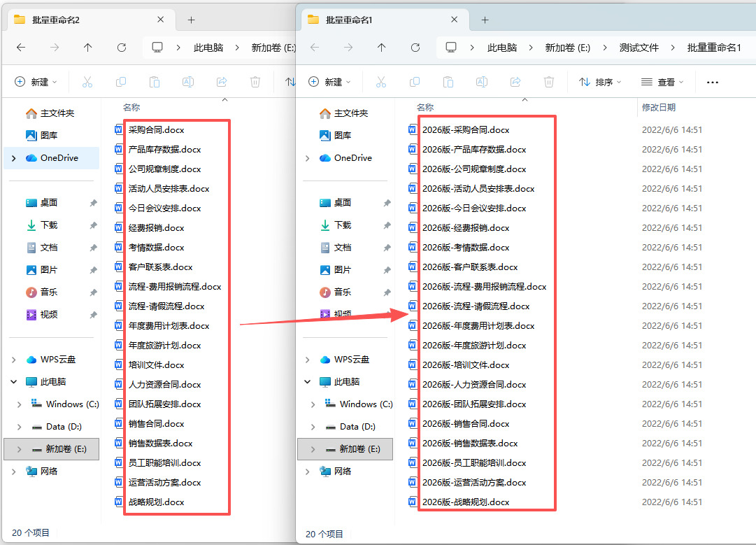Expand WPS云盘 in right navigation pane
Image resolution: width=756 pixels, height=545 pixels.
(308, 360)
